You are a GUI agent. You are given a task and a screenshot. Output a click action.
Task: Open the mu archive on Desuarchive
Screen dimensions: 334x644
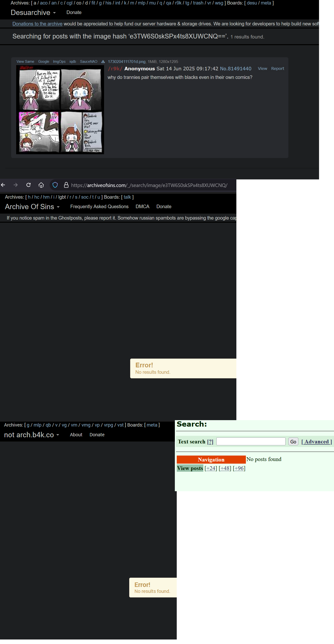[x=153, y=3]
